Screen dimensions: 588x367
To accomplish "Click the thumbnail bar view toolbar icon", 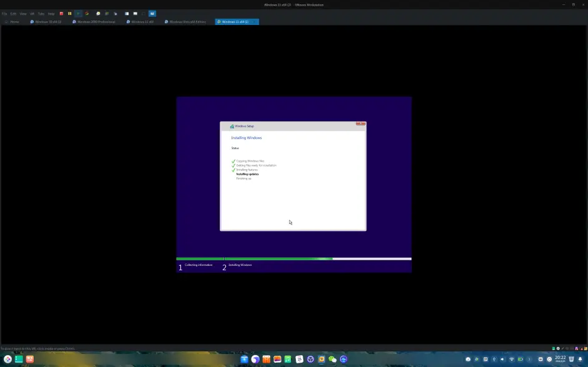I will (x=135, y=14).
